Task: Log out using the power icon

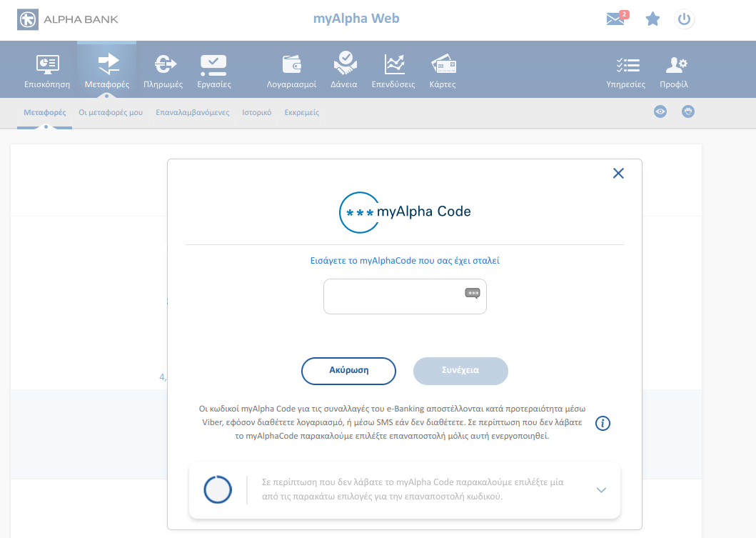Action: [x=684, y=19]
